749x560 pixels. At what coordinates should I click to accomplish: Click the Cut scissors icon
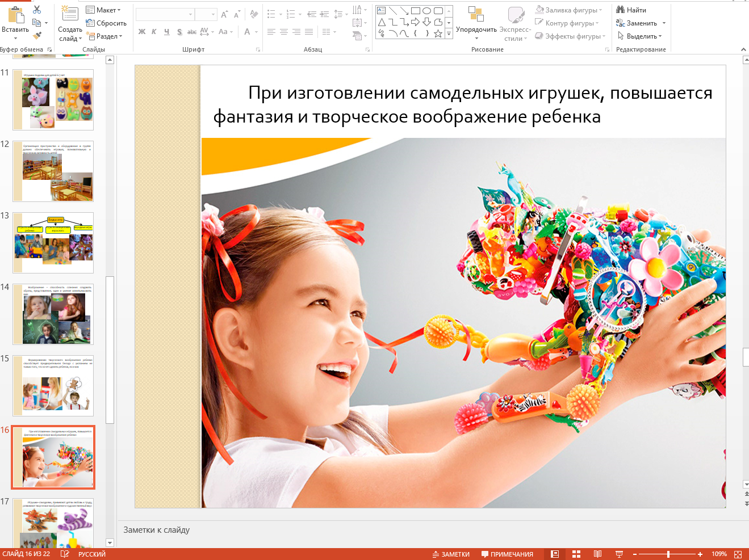pos(37,9)
